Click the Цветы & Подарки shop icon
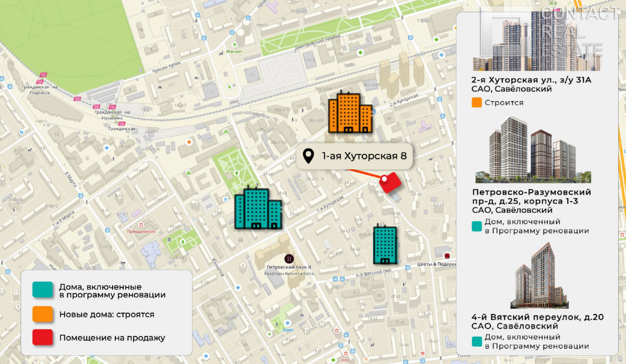Screen dimensions: 626x364 (x=447, y=256)
